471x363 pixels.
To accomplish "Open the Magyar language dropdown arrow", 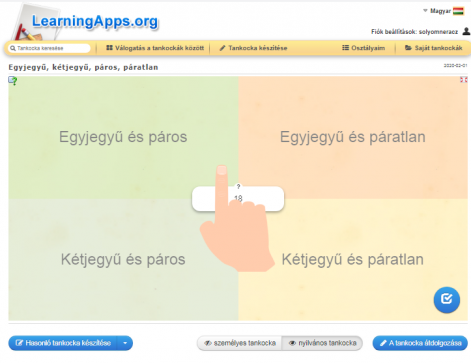I will point(425,11).
